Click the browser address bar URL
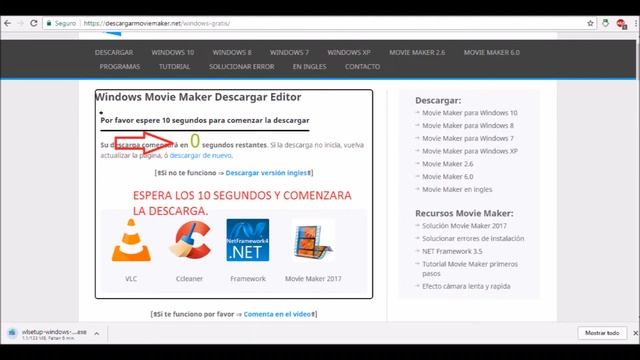Viewport: 640px width, 360px height. point(157,23)
